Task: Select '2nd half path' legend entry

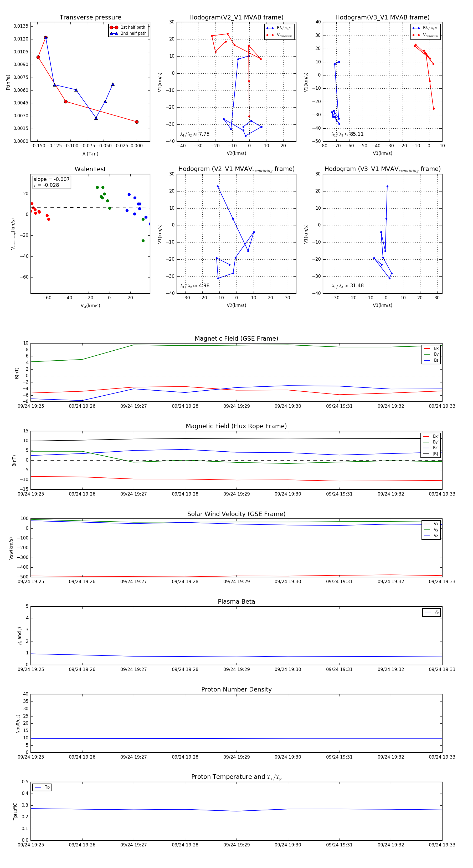Action: (128, 33)
